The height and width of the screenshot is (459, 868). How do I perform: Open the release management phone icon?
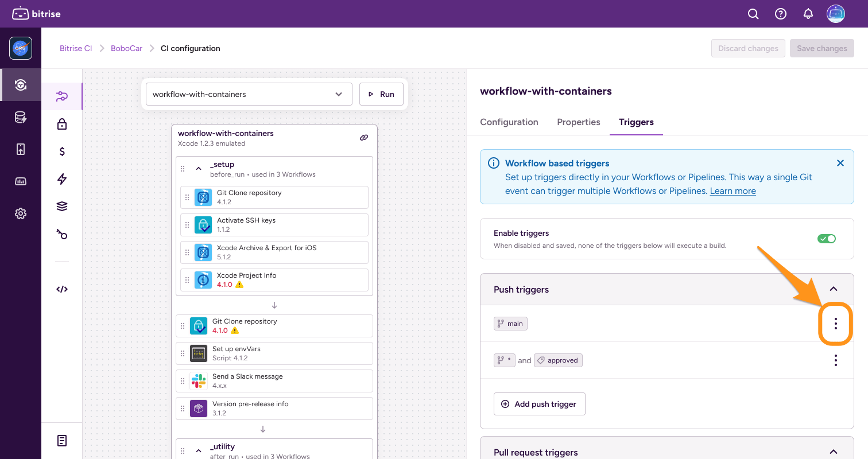click(21, 149)
